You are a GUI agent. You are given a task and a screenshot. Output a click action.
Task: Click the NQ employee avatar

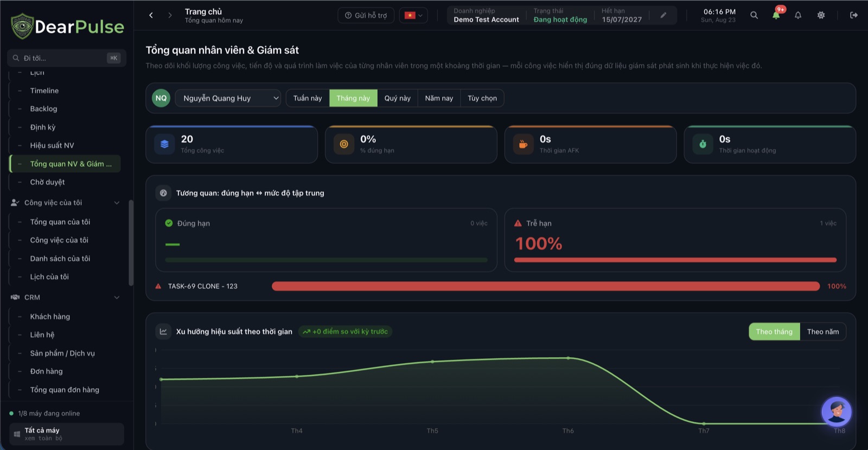pos(161,98)
